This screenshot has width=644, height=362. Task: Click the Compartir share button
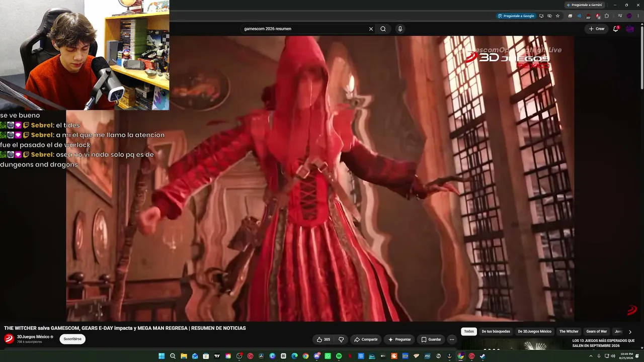tap(366, 339)
